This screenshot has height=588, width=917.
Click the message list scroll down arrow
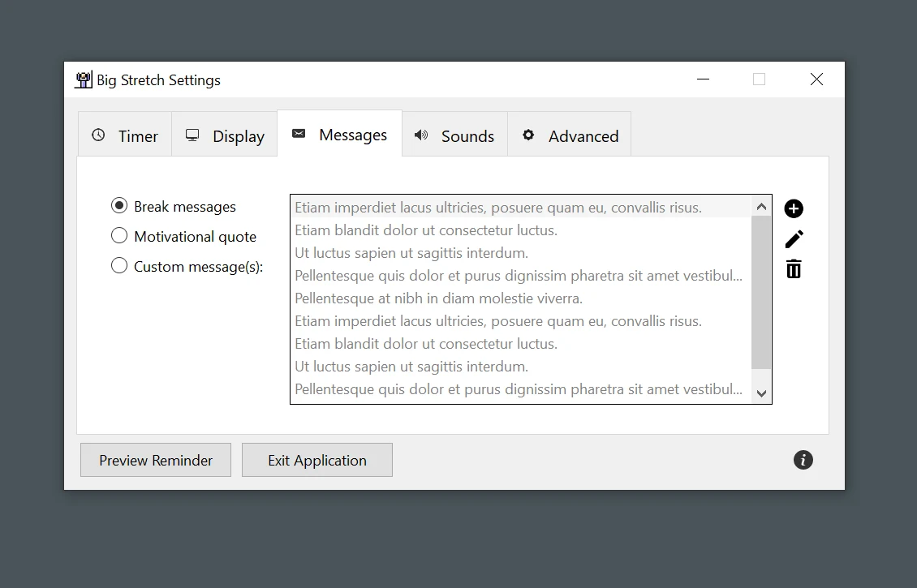(761, 393)
